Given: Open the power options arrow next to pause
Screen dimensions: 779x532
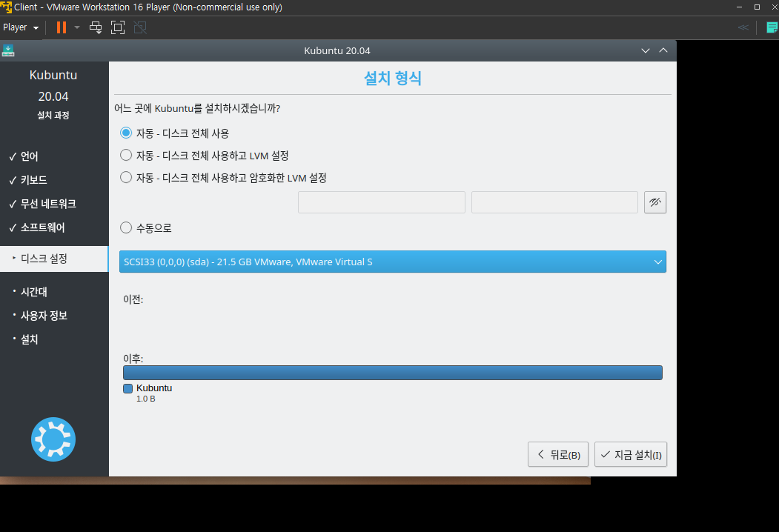Looking at the screenshot, I should coord(77,27).
